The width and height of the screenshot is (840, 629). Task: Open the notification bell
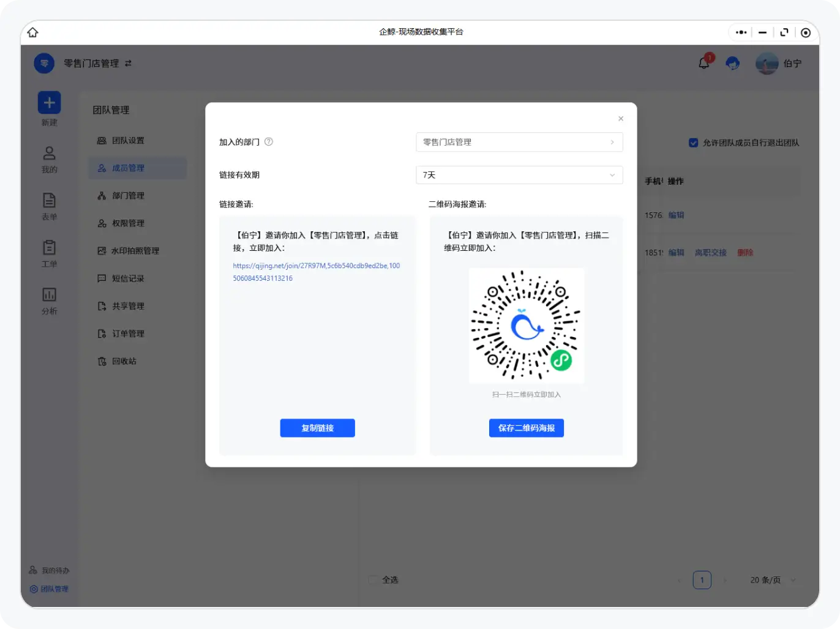coord(704,63)
